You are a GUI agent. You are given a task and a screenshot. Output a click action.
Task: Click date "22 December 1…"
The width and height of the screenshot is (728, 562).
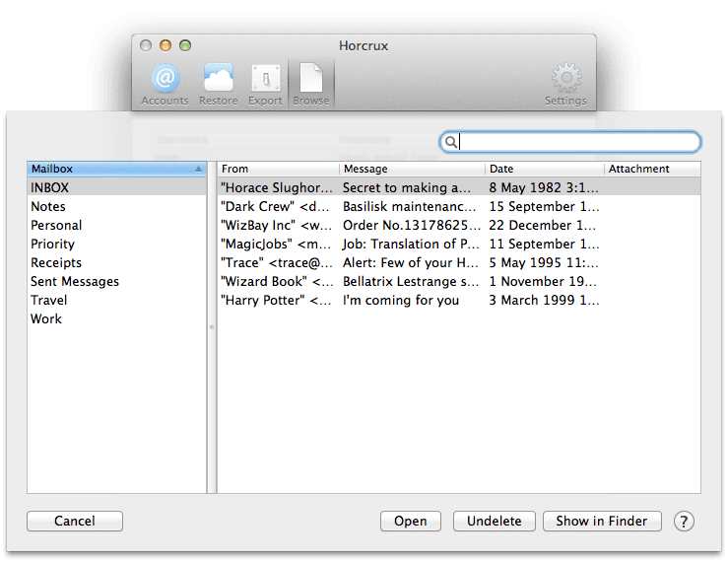(x=542, y=225)
